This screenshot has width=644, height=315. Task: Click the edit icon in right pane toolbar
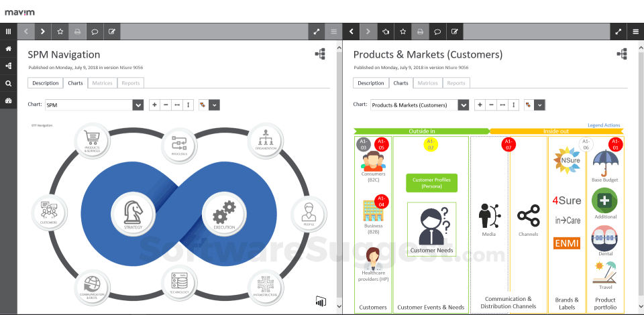455,31
